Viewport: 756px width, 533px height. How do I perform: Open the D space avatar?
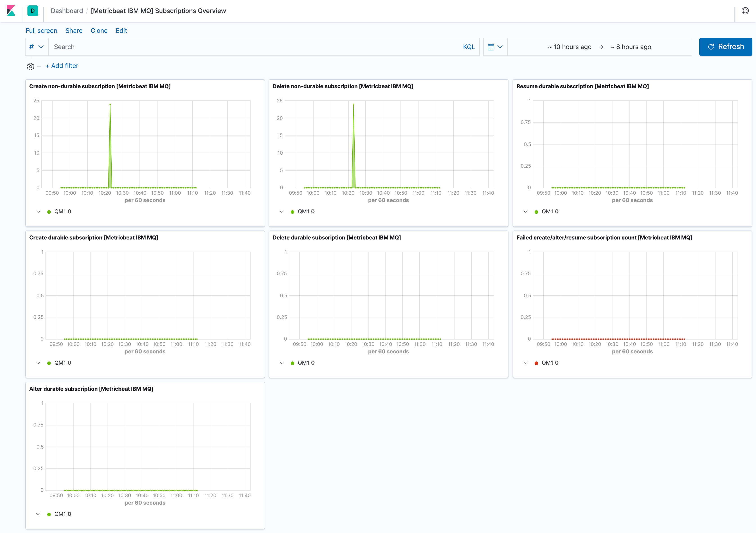[33, 11]
